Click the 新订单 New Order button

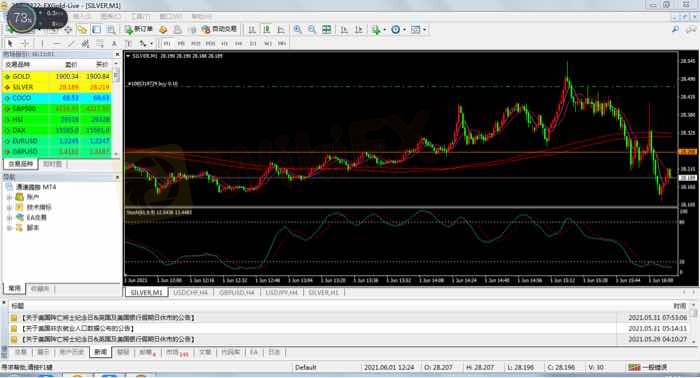138,29
